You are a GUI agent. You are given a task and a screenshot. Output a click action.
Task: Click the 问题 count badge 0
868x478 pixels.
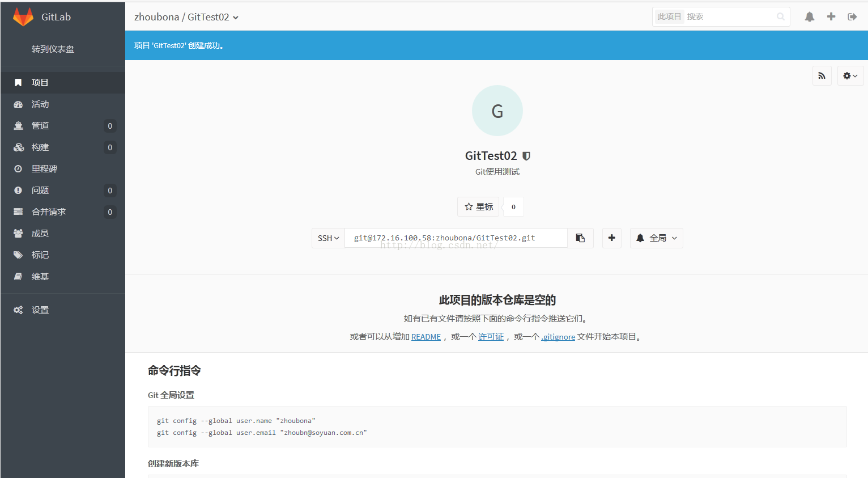tap(110, 191)
